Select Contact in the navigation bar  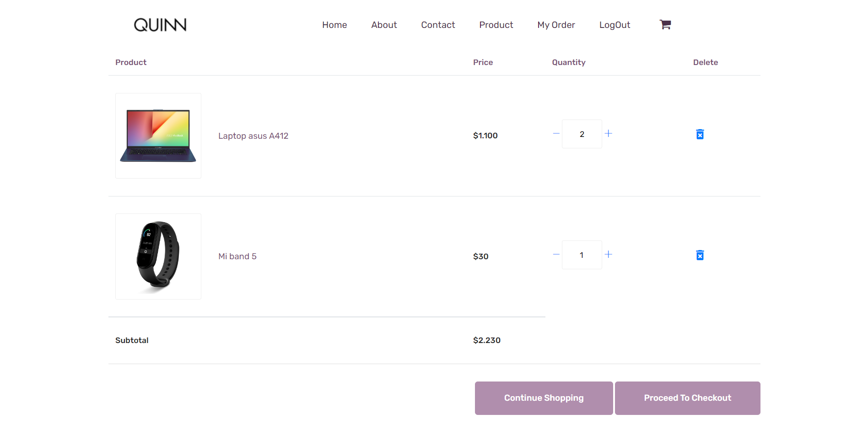(438, 25)
